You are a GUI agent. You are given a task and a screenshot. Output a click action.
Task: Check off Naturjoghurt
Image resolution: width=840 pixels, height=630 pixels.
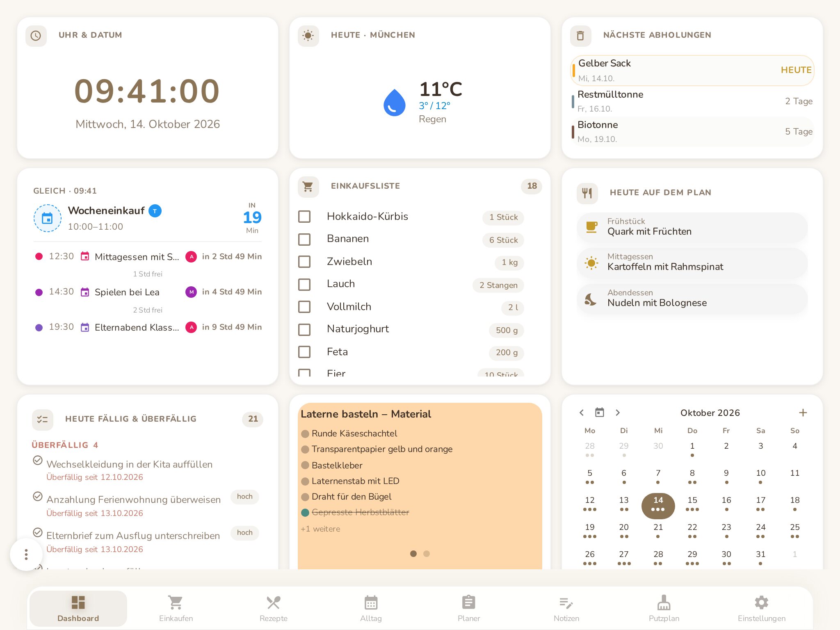(304, 329)
